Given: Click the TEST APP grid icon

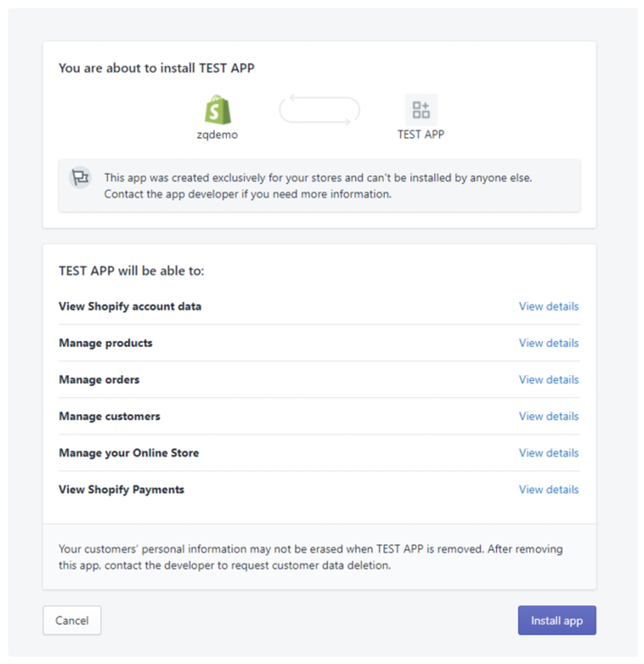Looking at the screenshot, I should click(421, 110).
